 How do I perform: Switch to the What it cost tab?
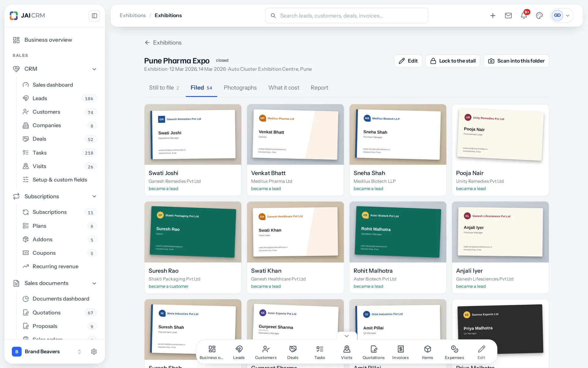[x=284, y=88]
